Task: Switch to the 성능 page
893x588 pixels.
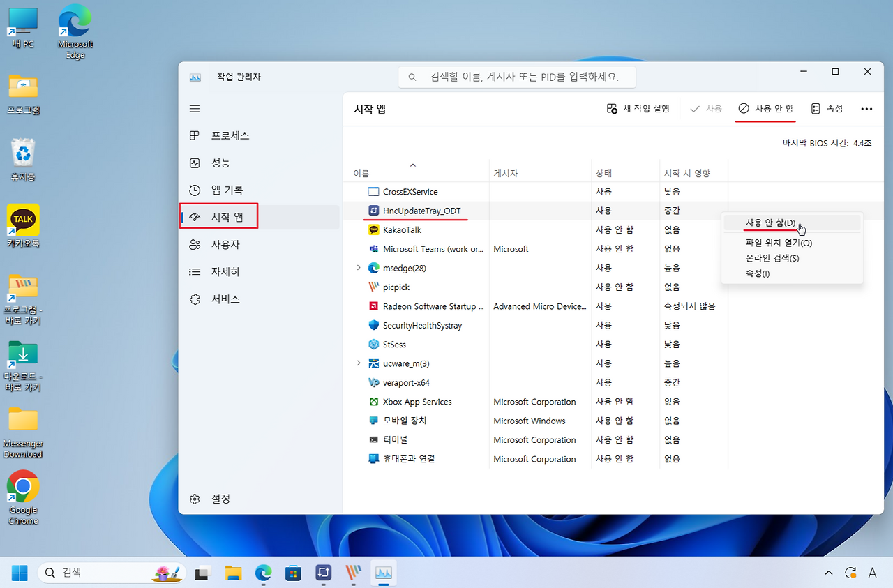Action: coord(260,163)
